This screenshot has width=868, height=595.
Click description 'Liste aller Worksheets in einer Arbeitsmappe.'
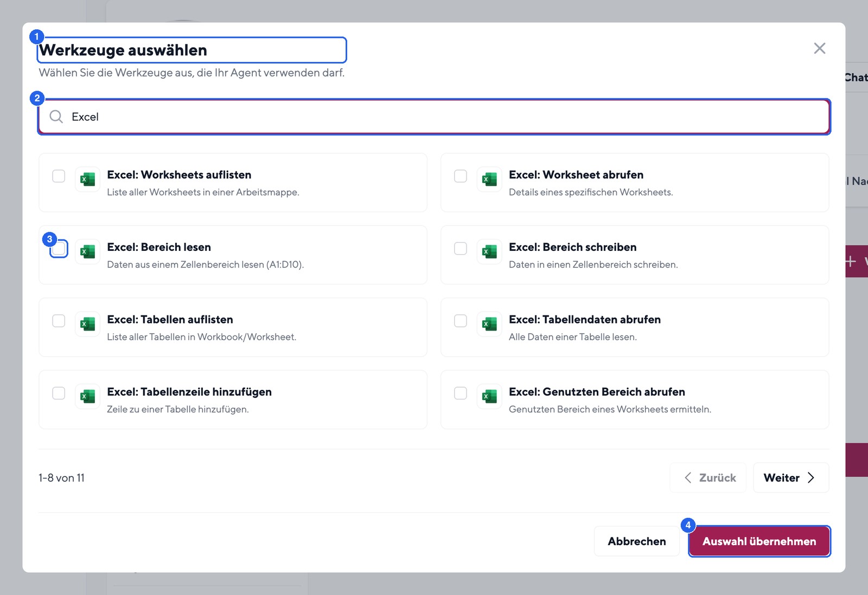(x=203, y=192)
